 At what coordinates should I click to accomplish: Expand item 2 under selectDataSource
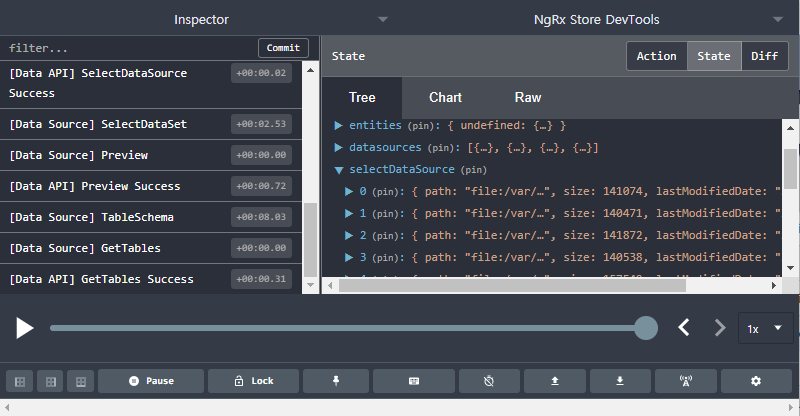(x=349, y=235)
